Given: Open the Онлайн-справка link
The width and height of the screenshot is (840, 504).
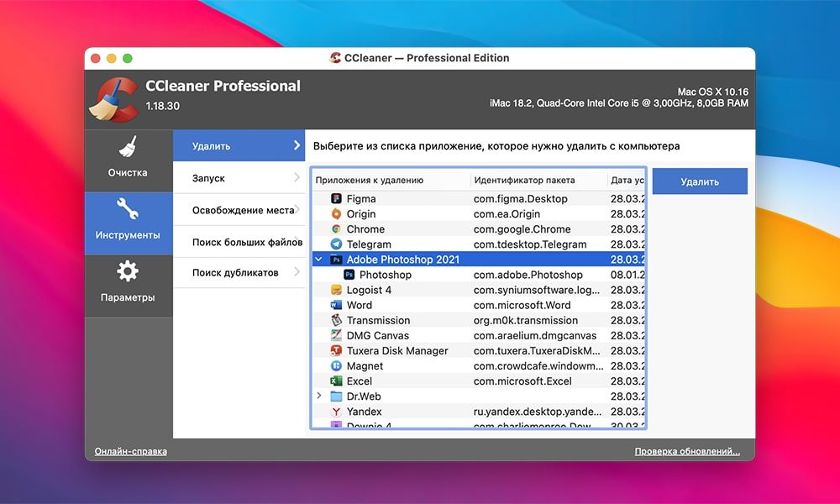Looking at the screenshot, I should (x=130, y=451).
